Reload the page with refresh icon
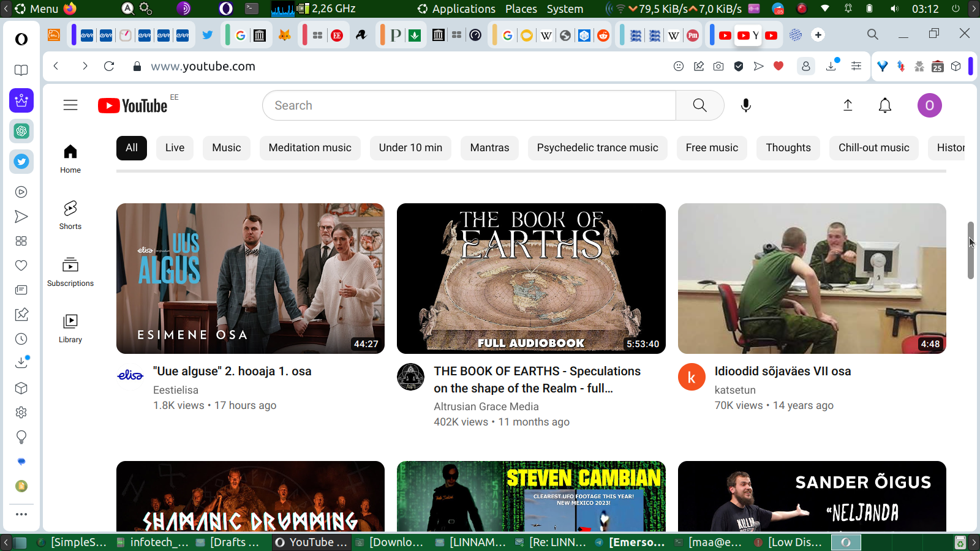The height and width of the screenshot is (551, 980). 109,66
